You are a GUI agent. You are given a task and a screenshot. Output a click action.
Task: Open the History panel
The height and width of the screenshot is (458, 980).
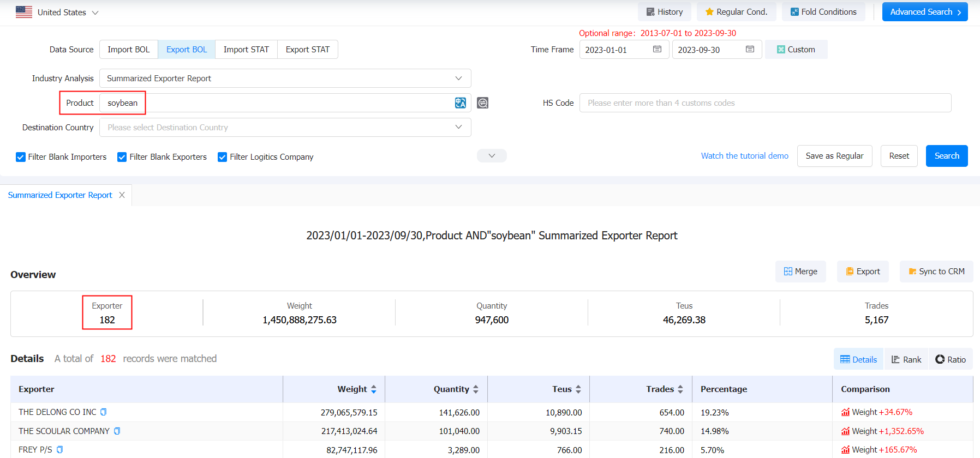coord(664,12)
